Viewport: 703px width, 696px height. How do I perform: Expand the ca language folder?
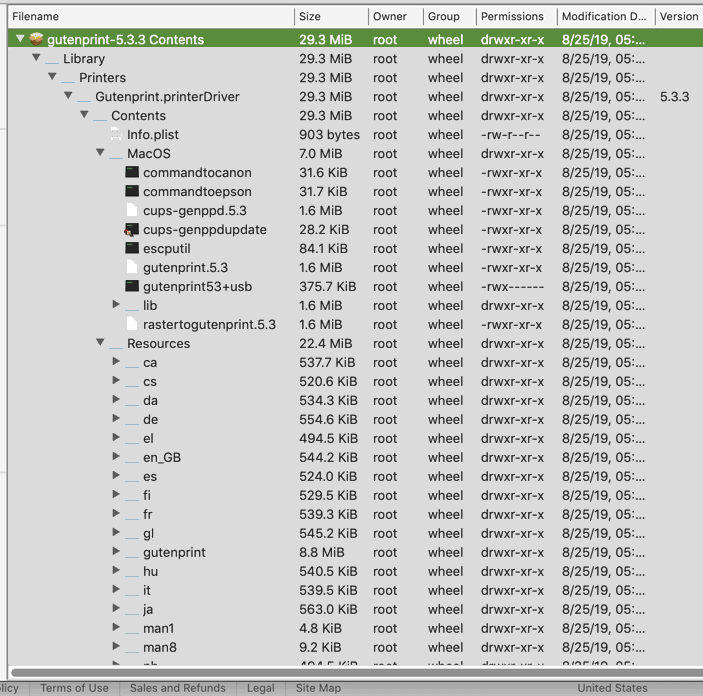[116, 361]
